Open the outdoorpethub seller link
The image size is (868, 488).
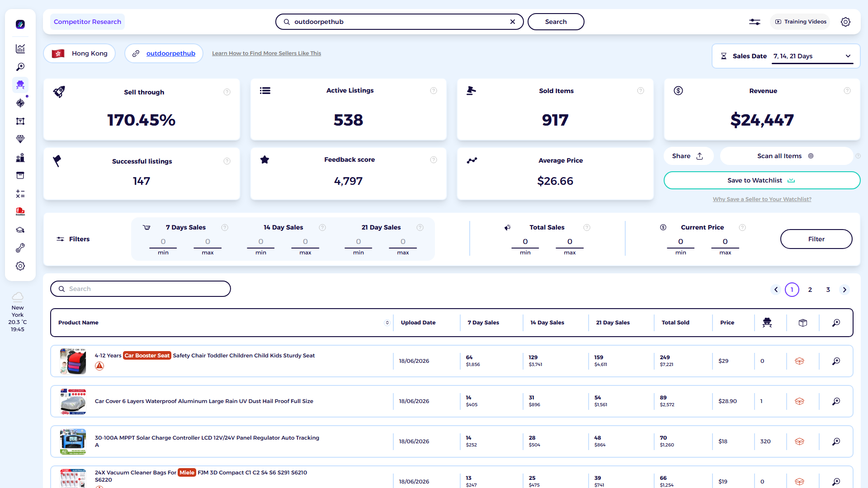click(x=171, y=53)
